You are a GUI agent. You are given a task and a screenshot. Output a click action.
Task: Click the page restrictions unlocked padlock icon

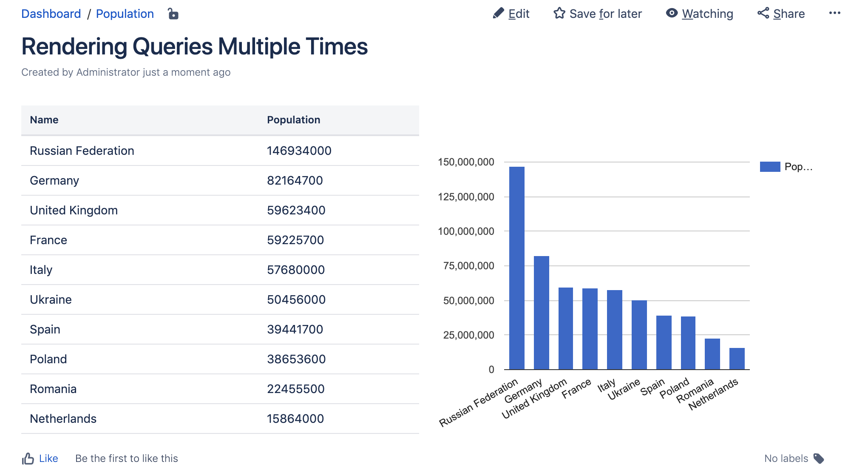tap(173, 14)
